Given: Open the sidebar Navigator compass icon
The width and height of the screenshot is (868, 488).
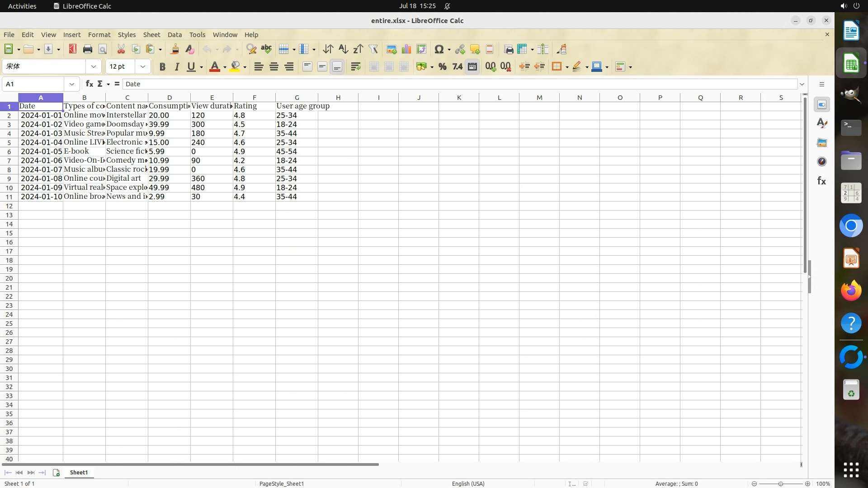Looking at the screenshot, I should (x=822, y=162).
